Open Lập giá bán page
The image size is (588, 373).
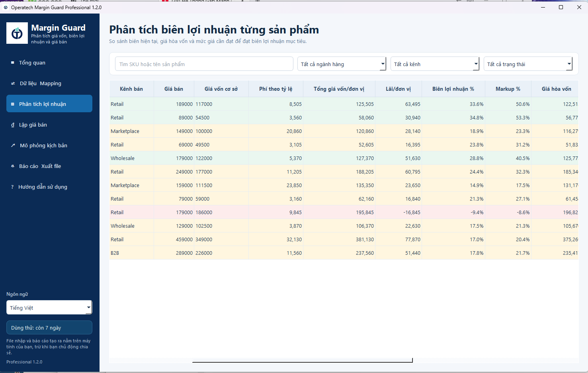49,125
